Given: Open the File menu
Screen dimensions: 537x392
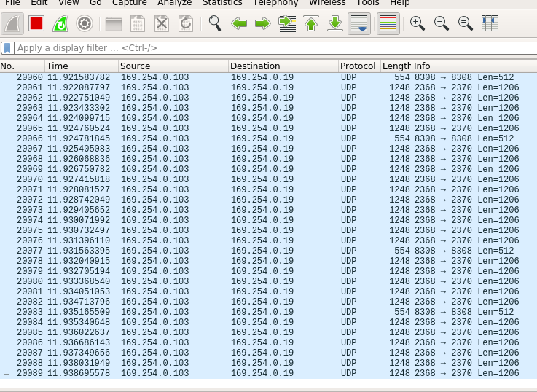Looking at the screenshot, I should click(x=12, y=3).
